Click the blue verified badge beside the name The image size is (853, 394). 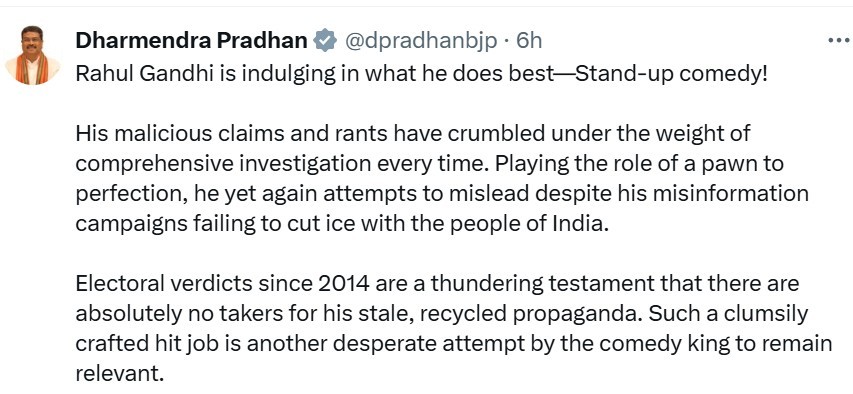(x=325, y=41)
